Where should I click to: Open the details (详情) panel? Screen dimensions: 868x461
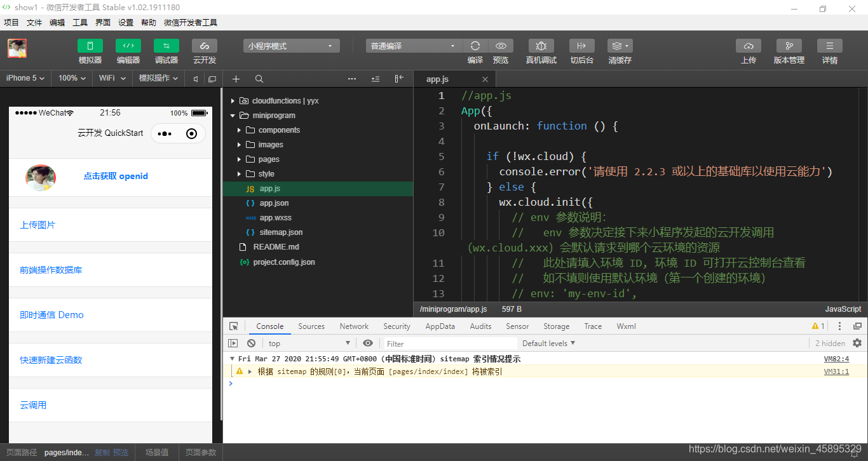tap(830, 46)
